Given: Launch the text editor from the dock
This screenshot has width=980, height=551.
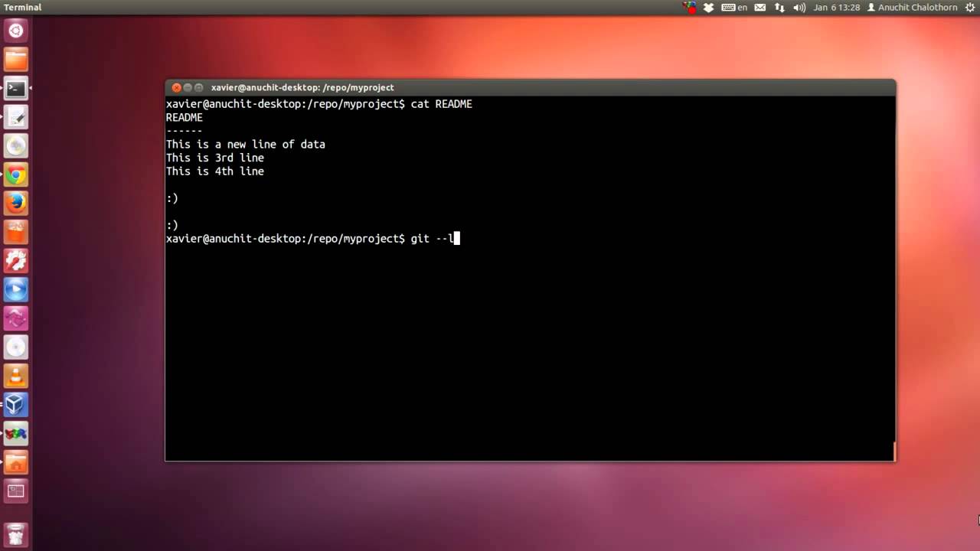Looking at the screenshot, I should tap(16, 117).
